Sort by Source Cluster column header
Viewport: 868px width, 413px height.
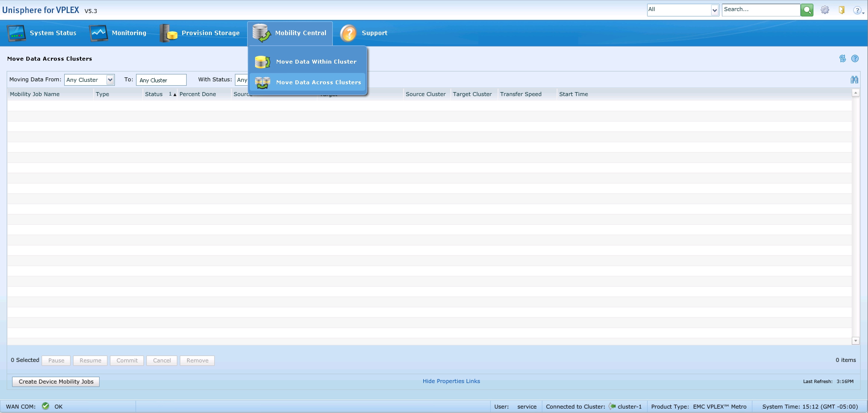point(427,94)
